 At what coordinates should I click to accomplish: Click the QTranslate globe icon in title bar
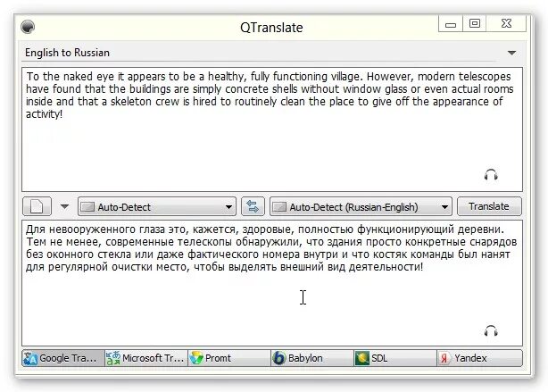[28, 27]
